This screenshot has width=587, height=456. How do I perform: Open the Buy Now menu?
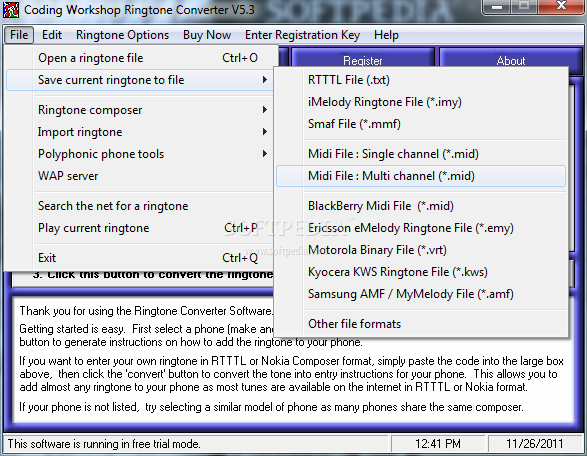click(x=207, y=35)
